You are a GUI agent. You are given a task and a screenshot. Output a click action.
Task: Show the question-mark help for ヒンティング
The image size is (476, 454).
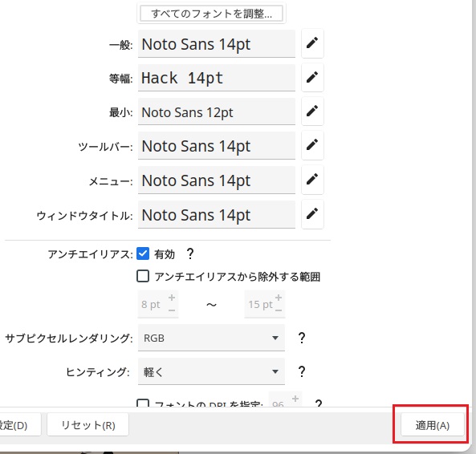click(x=302, y=371)
